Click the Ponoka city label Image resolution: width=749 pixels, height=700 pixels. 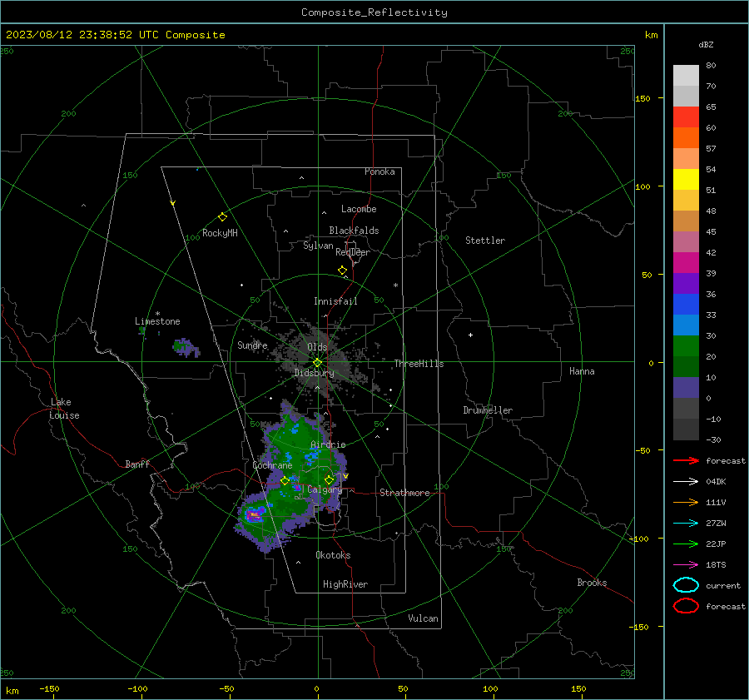(379, 171)
